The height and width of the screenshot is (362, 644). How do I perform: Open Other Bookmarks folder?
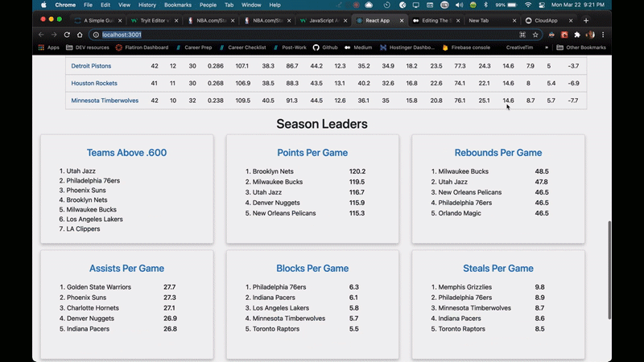pyautogui.click(x=581, y=47)
